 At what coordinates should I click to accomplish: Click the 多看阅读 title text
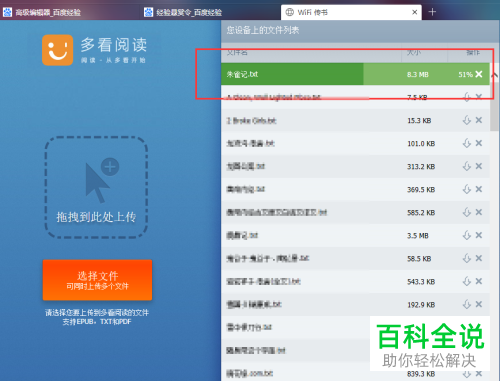[114, 45]
